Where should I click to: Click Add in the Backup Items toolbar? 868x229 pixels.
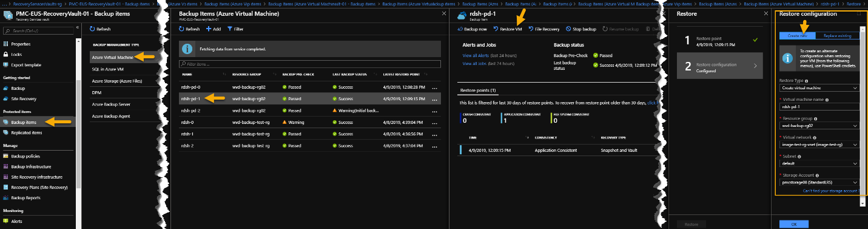pyautogui.click(x=213, y=29)
